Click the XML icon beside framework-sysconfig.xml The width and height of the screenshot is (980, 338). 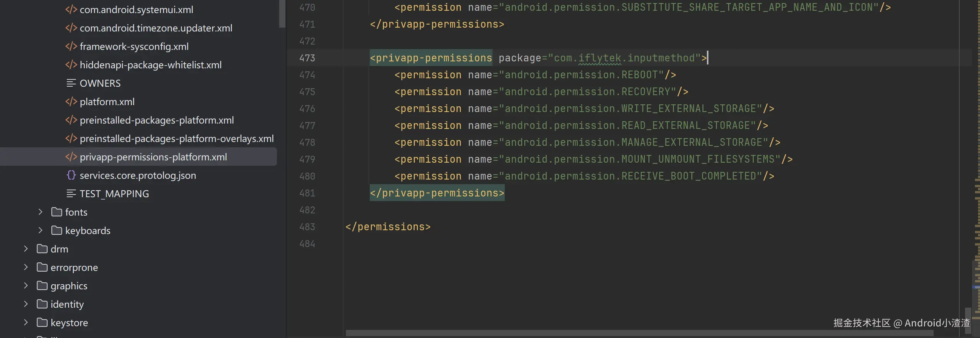[x=71, y=46]
